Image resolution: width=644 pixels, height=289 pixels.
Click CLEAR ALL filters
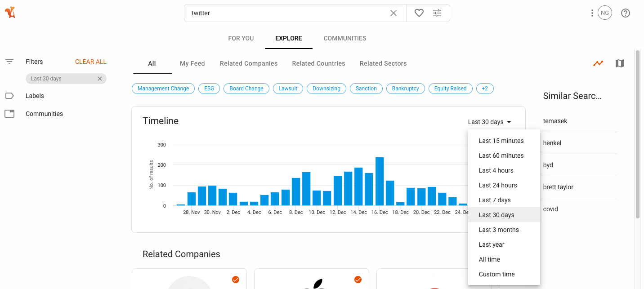[x=91, y=62]
